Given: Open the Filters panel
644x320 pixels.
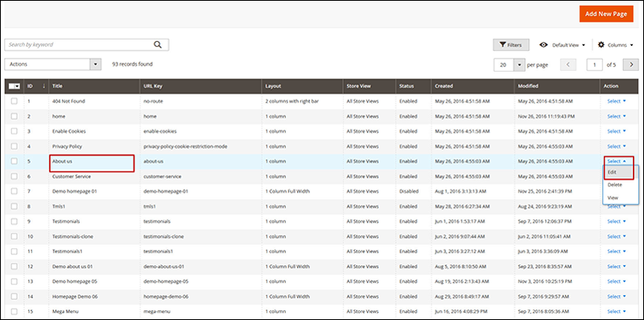Looking at the screenshot, I should pyautogui.click(x=511, y=45).
